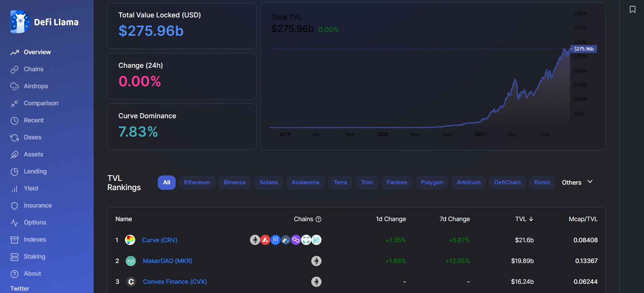Open the Convex Finance (CVX) page

(x=175, y=282)
